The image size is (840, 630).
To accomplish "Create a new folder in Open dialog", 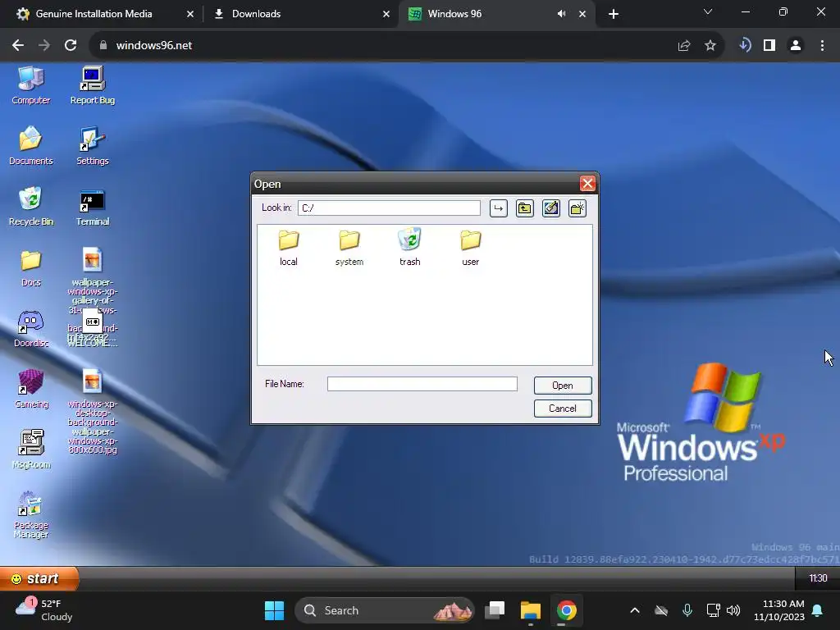I will pyautogui.click(x=577, y=208).
